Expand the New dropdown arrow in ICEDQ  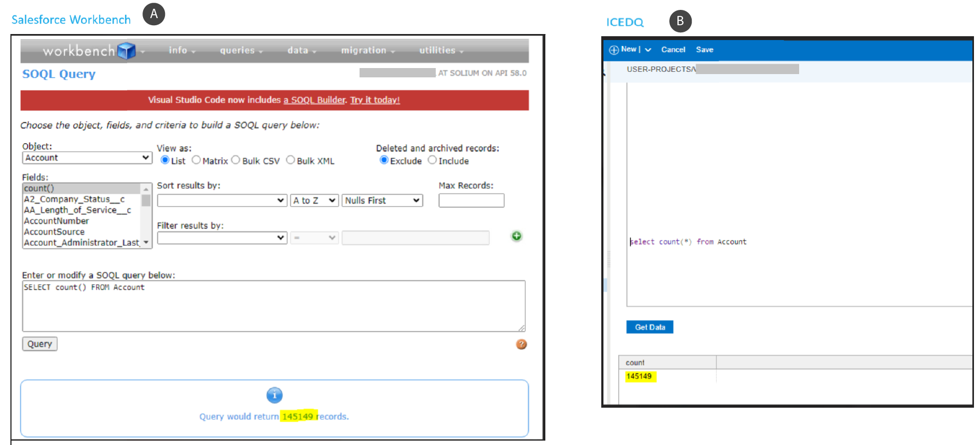(648, 50)
